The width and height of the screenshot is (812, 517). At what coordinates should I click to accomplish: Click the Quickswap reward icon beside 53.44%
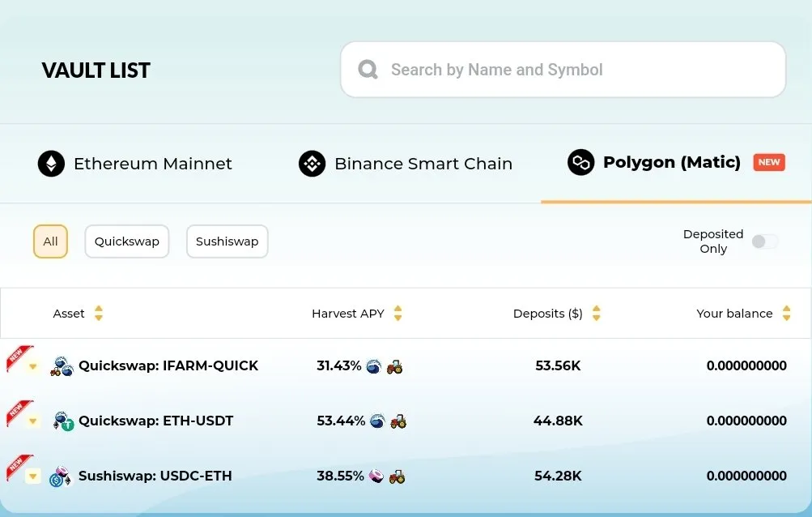(x=377, y=421)
